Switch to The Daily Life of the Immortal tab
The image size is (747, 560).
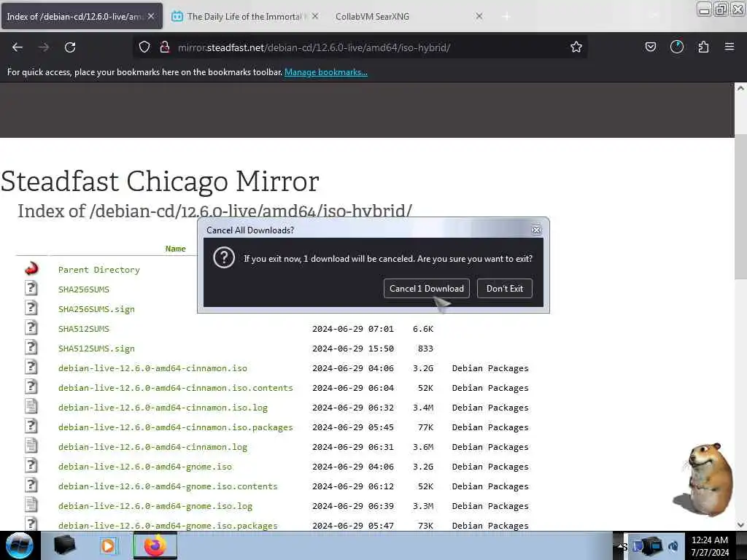pyautogui.click(x=244, y=16)
